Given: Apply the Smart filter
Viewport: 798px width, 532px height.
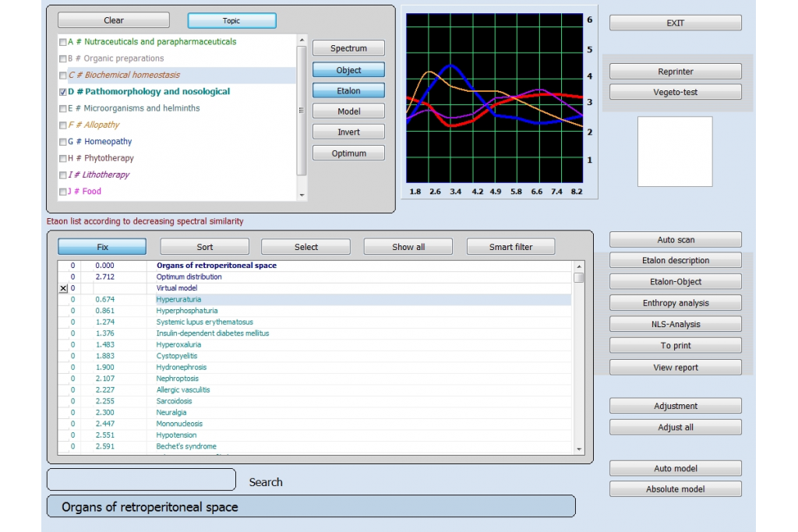Looking at the screenshot, I should point(510,245).
